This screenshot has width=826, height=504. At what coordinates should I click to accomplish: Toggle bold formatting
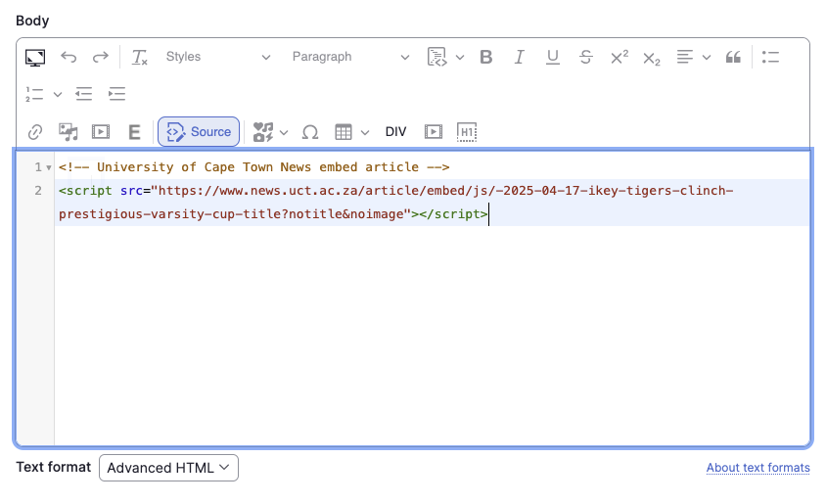(x=486, y=57)
